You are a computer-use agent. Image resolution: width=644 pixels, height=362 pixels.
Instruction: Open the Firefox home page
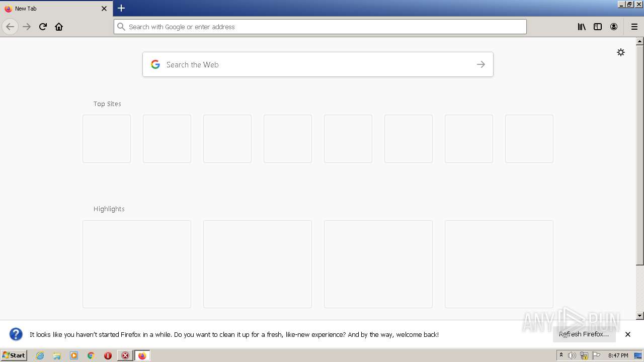click(x=59, y=27)
